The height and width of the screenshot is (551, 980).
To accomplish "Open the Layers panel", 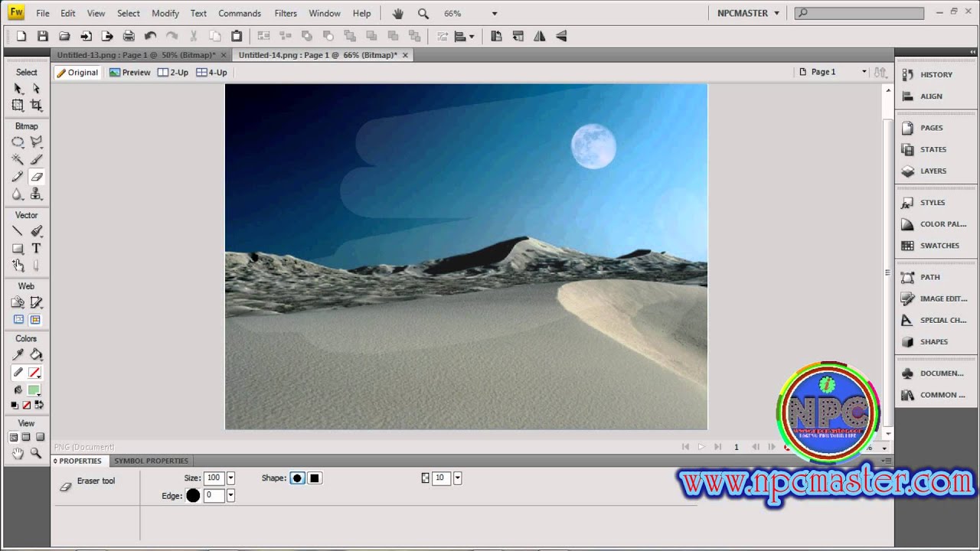I will click(932, 171).
